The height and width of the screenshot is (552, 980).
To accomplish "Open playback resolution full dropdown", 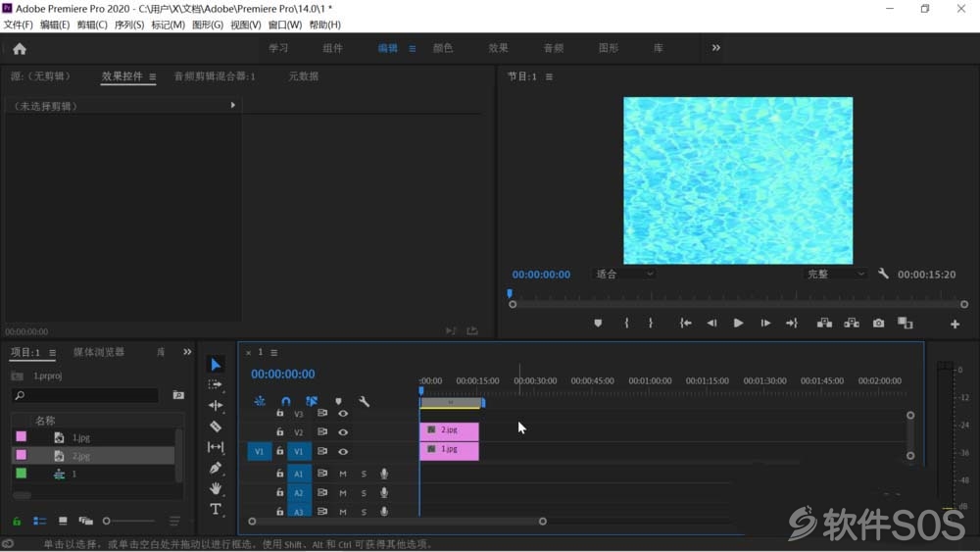I will coord(835,274).
